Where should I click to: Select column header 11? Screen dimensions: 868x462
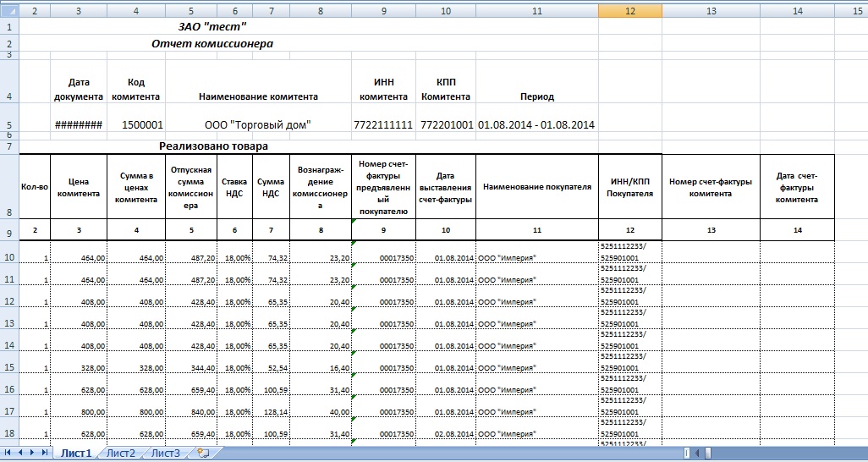click(x=537, y=10)
